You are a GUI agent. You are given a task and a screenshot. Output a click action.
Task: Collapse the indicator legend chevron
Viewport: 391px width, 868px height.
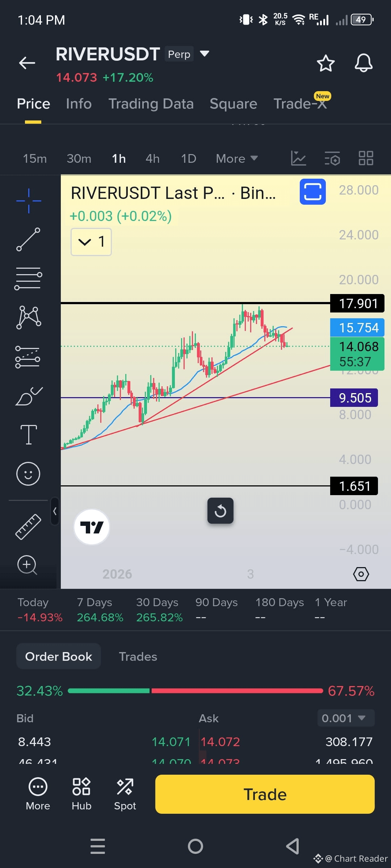91,242
